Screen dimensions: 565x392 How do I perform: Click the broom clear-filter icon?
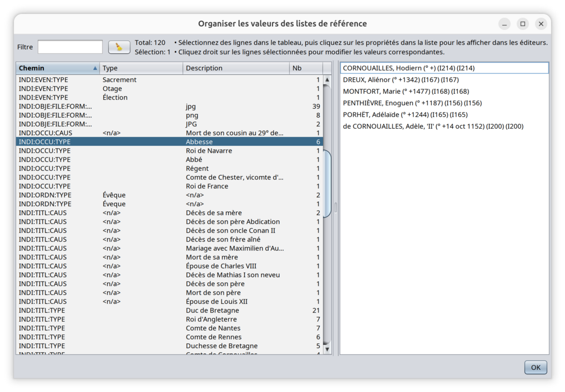pos(119,47)
